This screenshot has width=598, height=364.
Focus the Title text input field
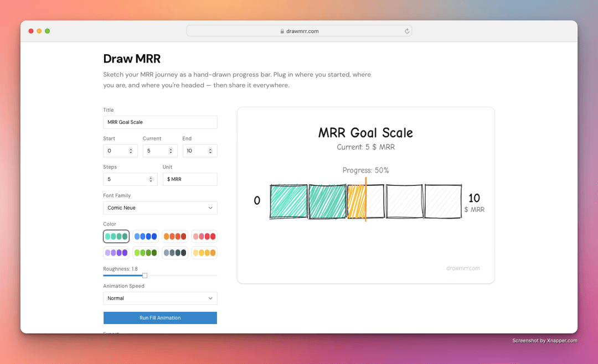coord(160,122)
